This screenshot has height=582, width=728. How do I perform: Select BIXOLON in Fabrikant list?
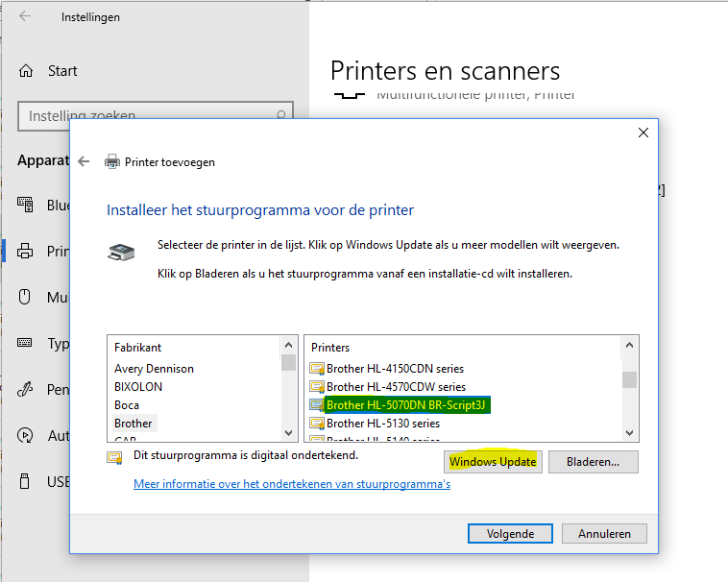click(x=138, y=387)
